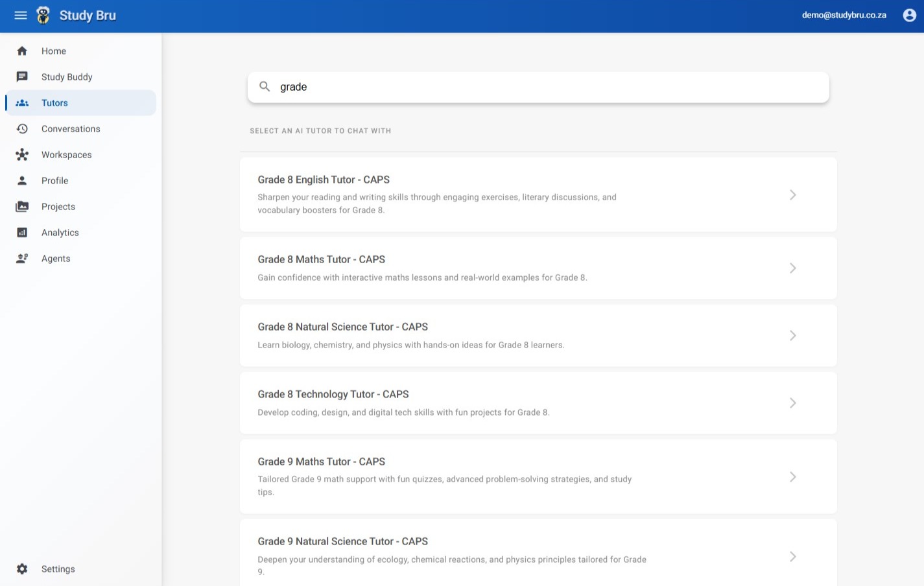Image resolution: width=924 pixels, height=586 pixels.
Task: Choose Grade 9 Maths Tutor - CAPS
Action: [x=321, y=462]
